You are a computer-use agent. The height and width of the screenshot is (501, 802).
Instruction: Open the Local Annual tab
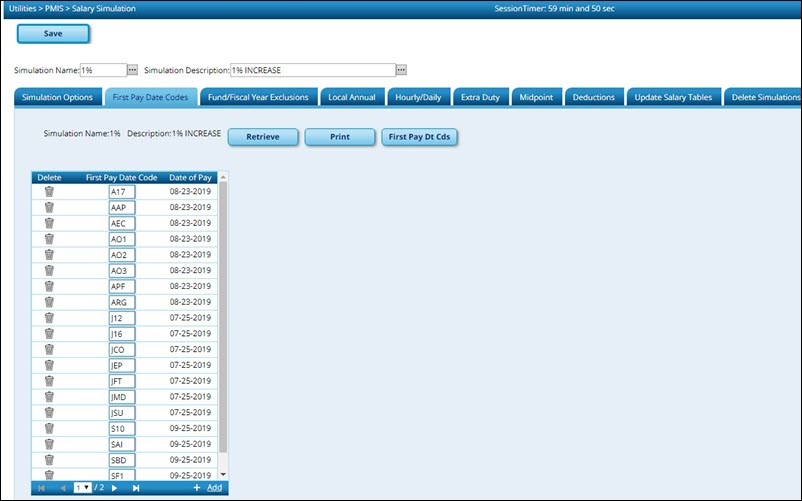352,97
